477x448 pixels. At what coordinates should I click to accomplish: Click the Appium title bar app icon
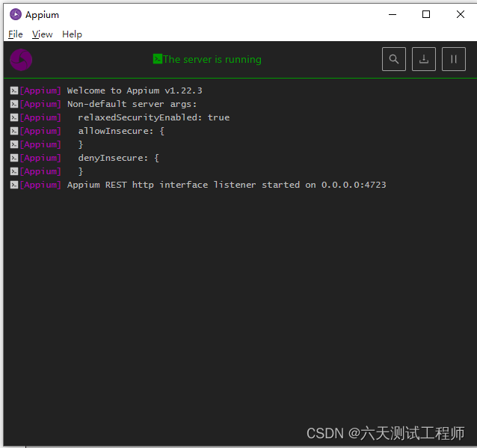(x=16, y=14)
